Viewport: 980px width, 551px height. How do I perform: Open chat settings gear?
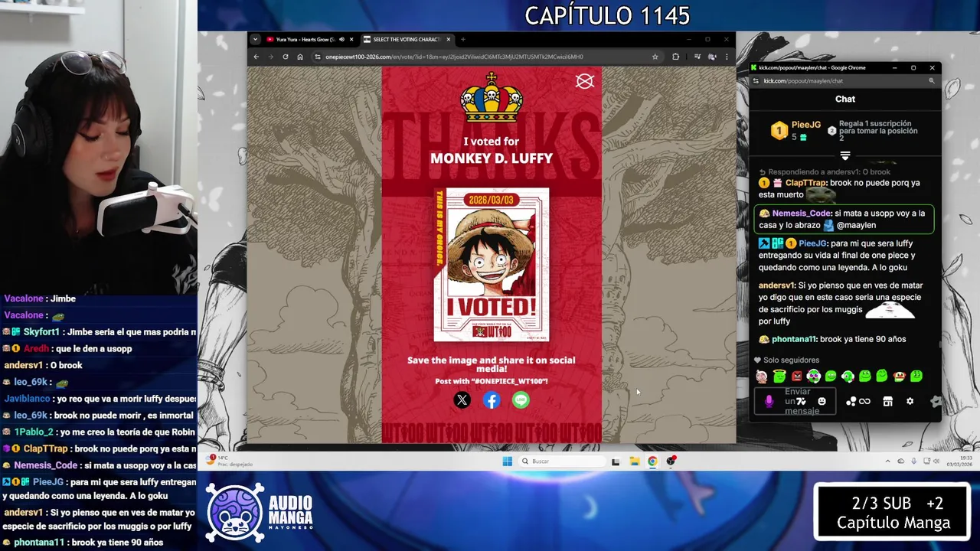tap(910, 401)
